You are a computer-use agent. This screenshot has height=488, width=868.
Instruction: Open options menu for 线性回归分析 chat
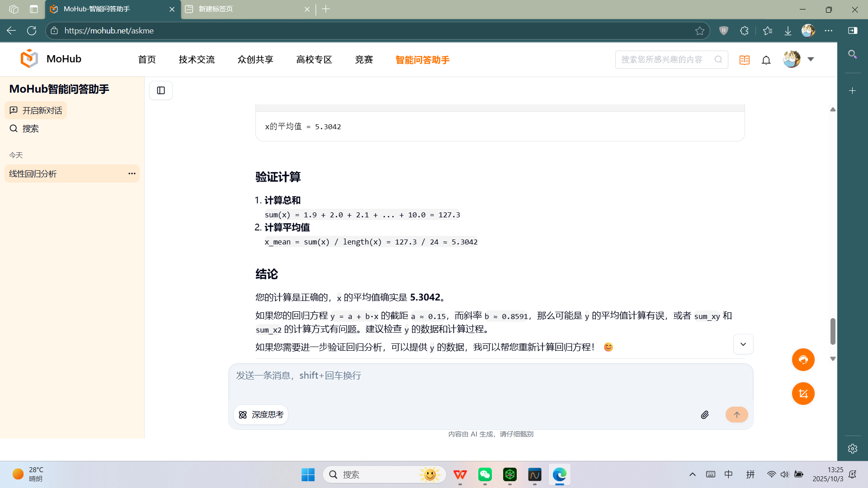(132, 174)
